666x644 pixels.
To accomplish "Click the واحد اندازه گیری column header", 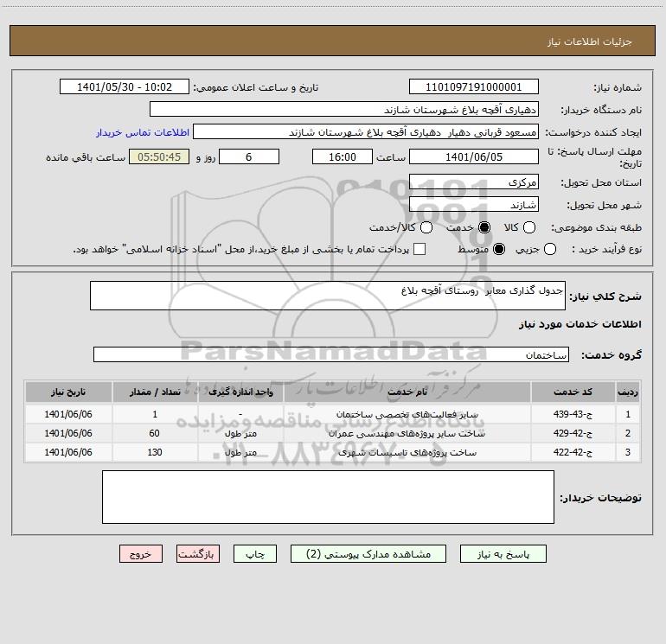I will click(x=240, y=392).
